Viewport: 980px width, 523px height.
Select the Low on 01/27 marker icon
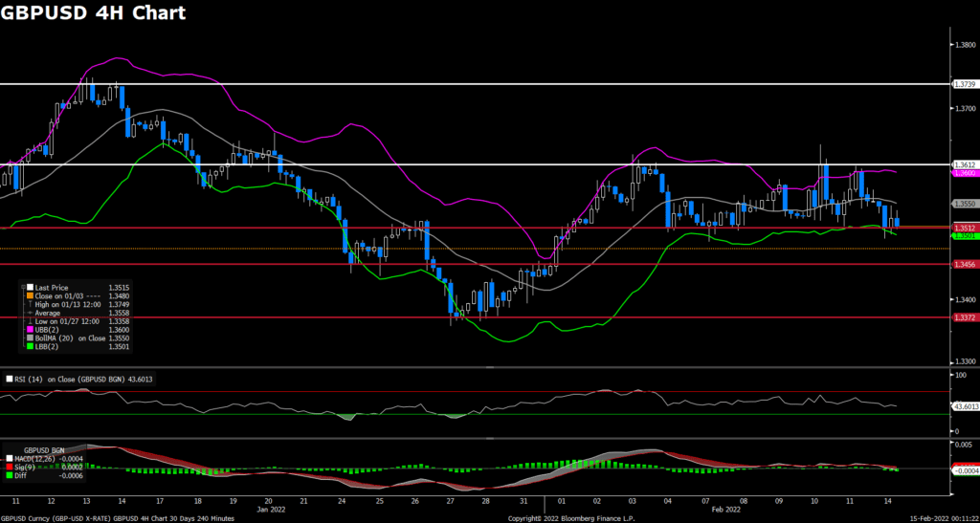(x=31, y=321)
